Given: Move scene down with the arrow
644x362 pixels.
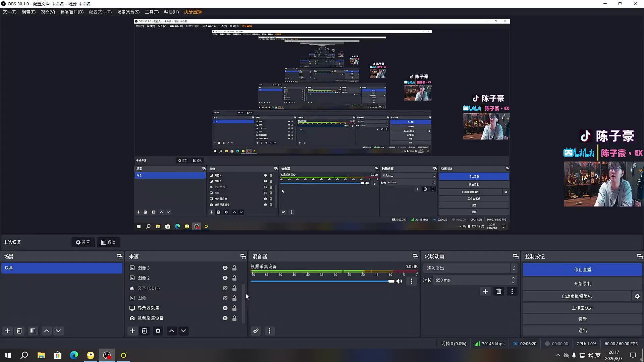Looking at the screenshot, I should 58,331.
